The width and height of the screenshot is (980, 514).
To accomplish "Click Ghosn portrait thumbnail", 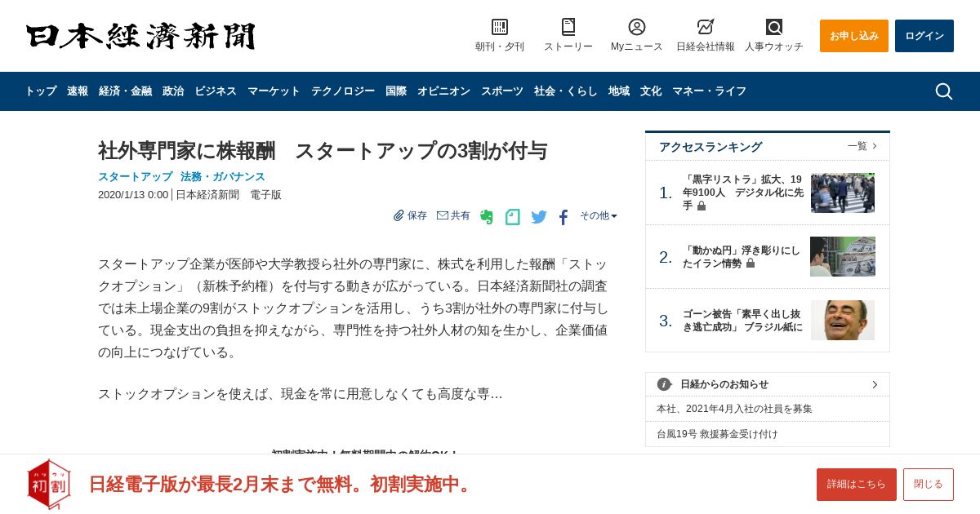I will (x=843, y=320).
